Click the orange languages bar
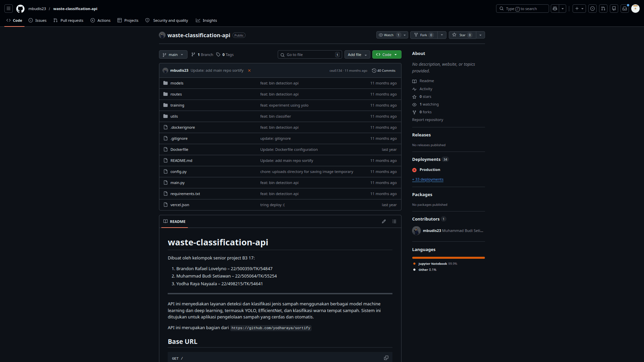This screenshot has width=644, height=362. 448,258
